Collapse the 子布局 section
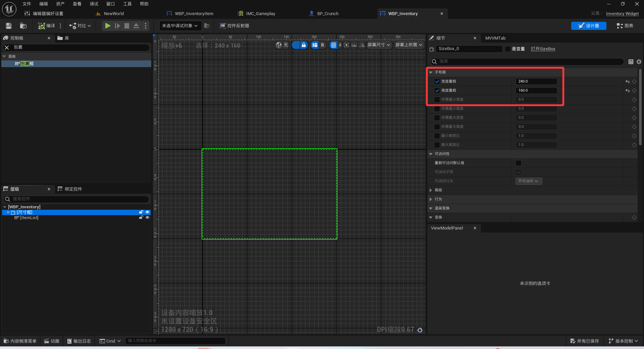Viewport: 644px width, 349px height. 431,72
